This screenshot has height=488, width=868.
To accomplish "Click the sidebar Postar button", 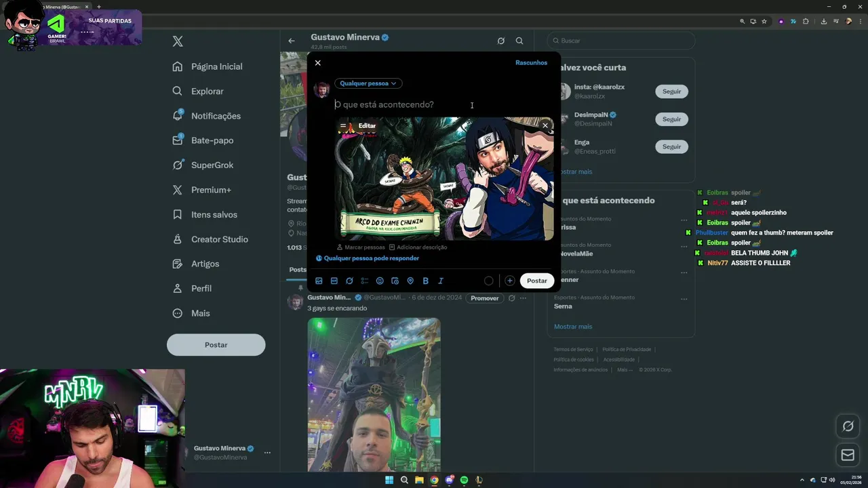I will [x=216, y=345].
